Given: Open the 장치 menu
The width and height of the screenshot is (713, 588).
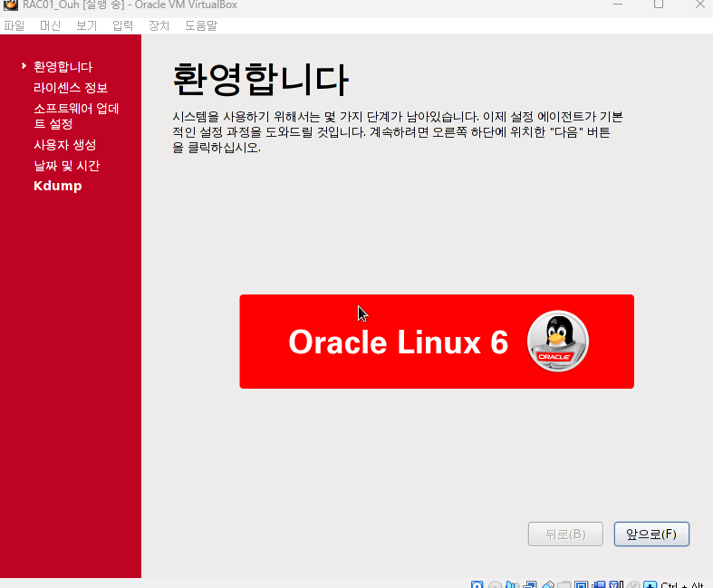Looking at the screenshot, I should (x=159, y=26).
